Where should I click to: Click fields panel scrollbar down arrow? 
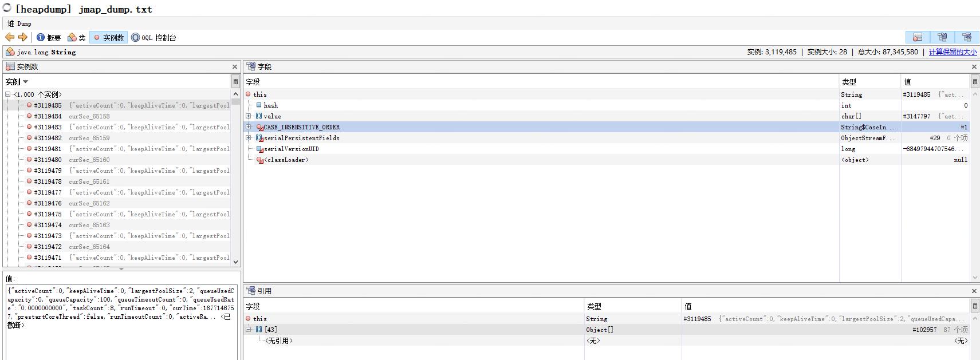pos(975,278)
